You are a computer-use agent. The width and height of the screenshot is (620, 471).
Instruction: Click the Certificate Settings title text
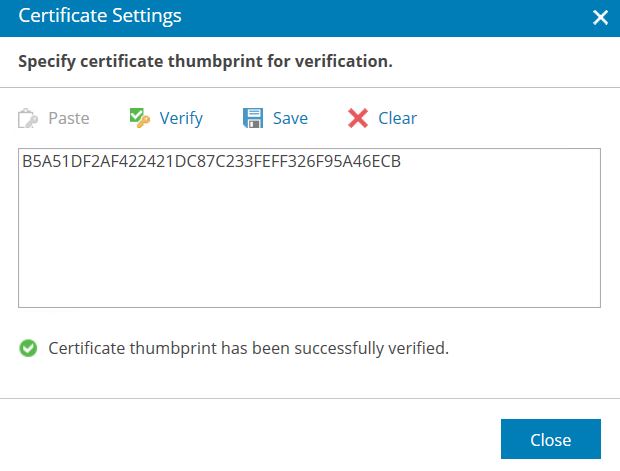pyautogui.click(x=100, y=17)
